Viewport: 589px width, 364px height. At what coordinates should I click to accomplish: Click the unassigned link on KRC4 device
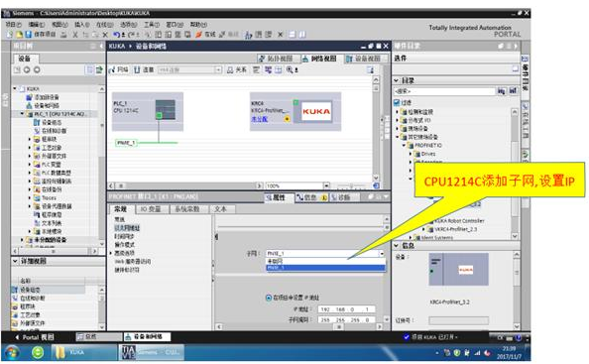259,119
